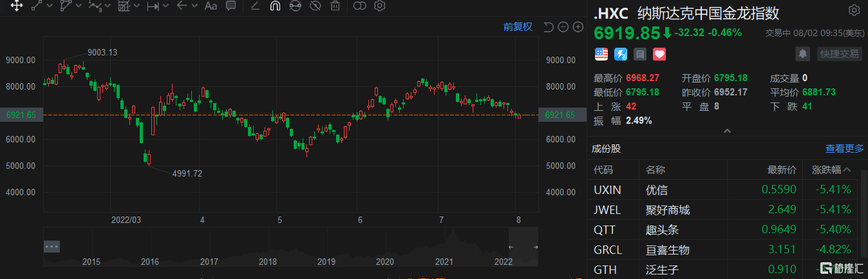
Task: Open the arrow tools dropdown
Action: 194,6
